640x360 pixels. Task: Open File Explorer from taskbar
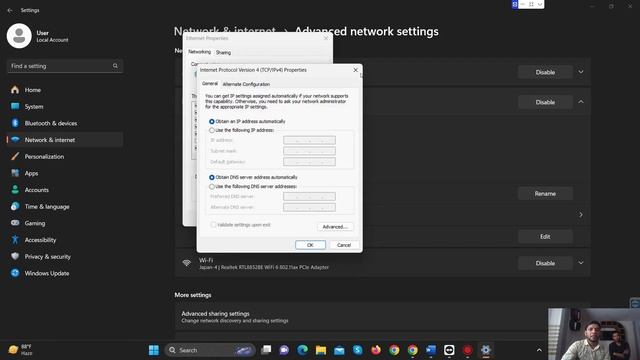(321, 350)
